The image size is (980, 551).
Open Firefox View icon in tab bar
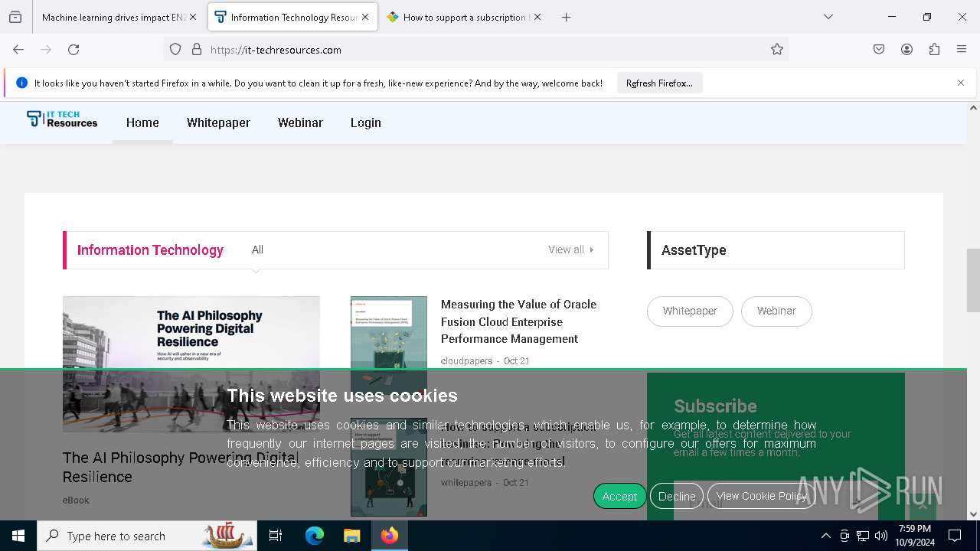point(15,17)
